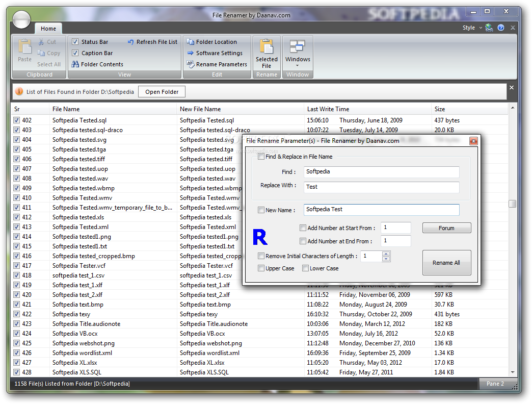Increase remove characters length spinner
Viewport: 532px width, 404px height.
(386, 254)
